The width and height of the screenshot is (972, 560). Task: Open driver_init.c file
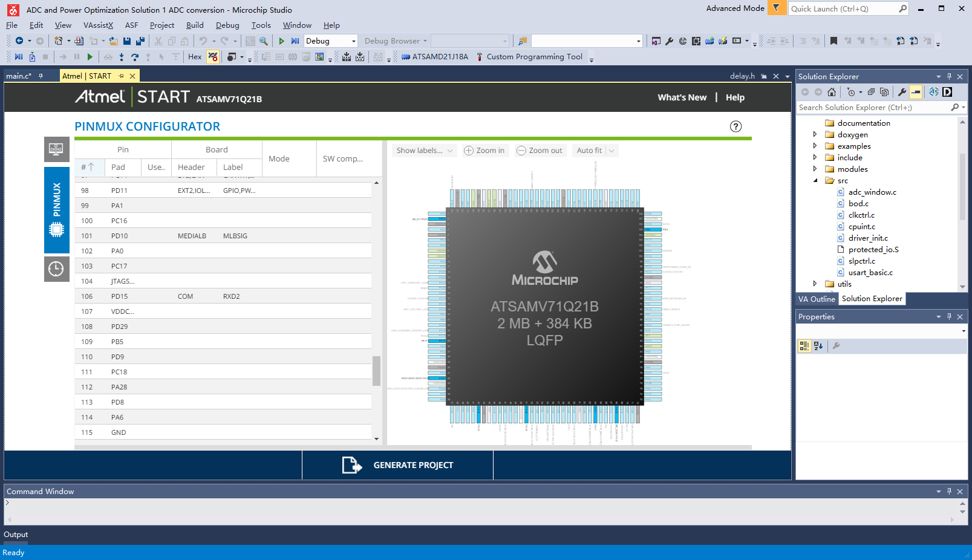click(x=868, y=238)
